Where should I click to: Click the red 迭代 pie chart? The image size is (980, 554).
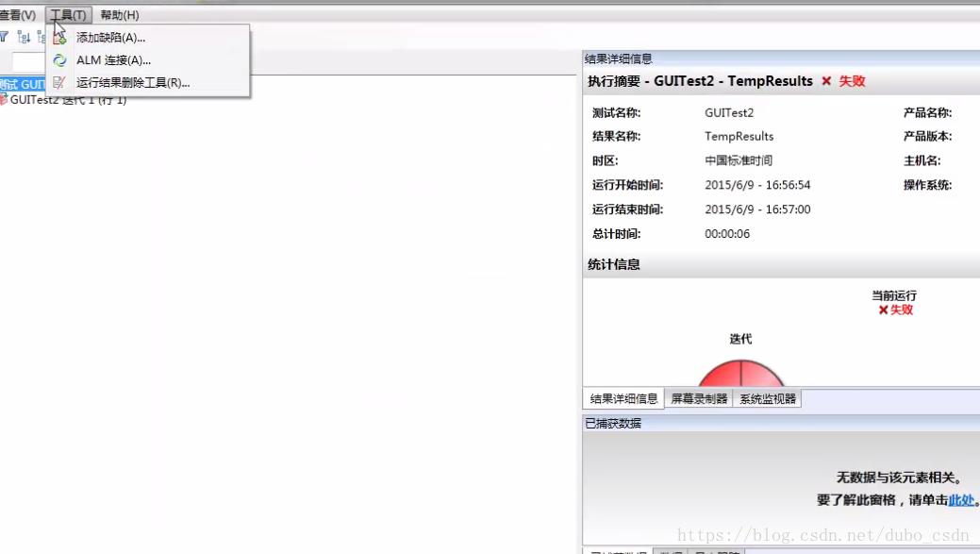click(740, 373)
